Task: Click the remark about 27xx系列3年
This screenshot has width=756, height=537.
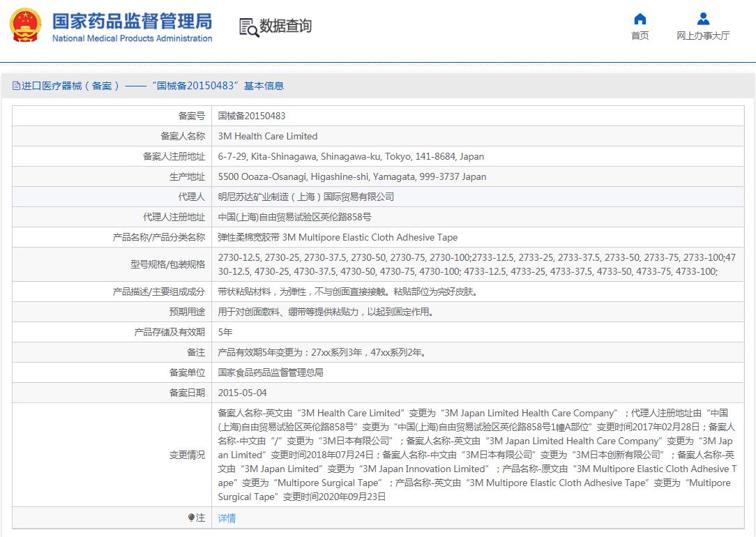Action: coord(322,352)
